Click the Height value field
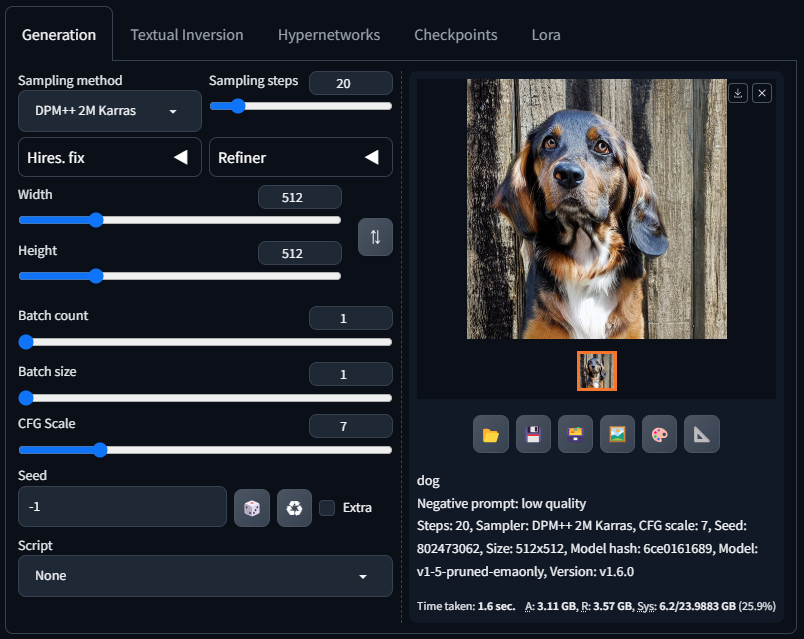Image resolution: width=804 pixels, height=639 pixels. 300,253
